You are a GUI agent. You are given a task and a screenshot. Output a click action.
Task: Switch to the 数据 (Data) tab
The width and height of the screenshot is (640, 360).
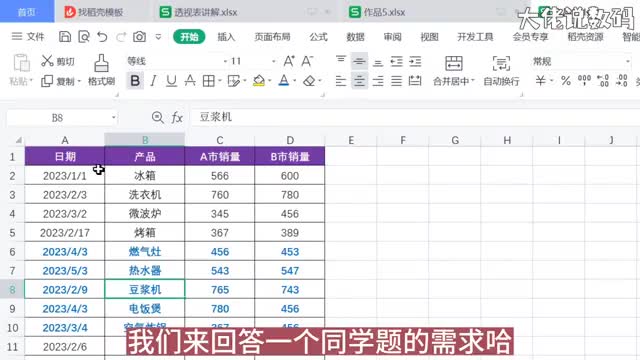click(356, 37)
